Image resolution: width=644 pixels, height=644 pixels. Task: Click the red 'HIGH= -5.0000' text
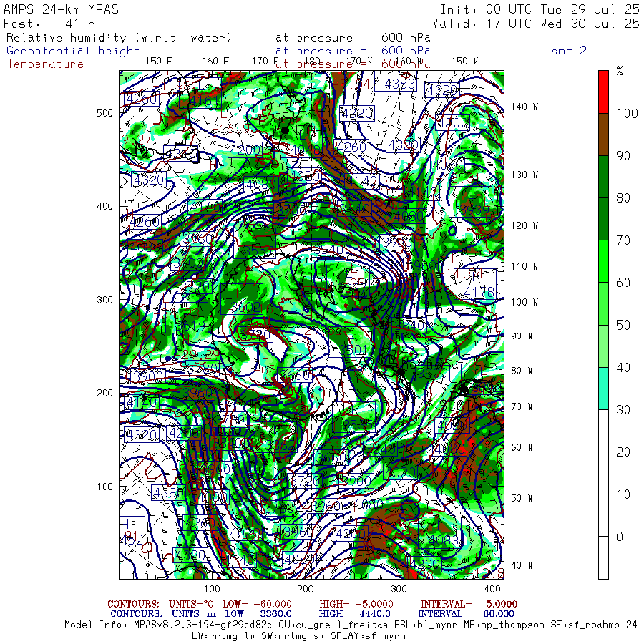point(356,604)
